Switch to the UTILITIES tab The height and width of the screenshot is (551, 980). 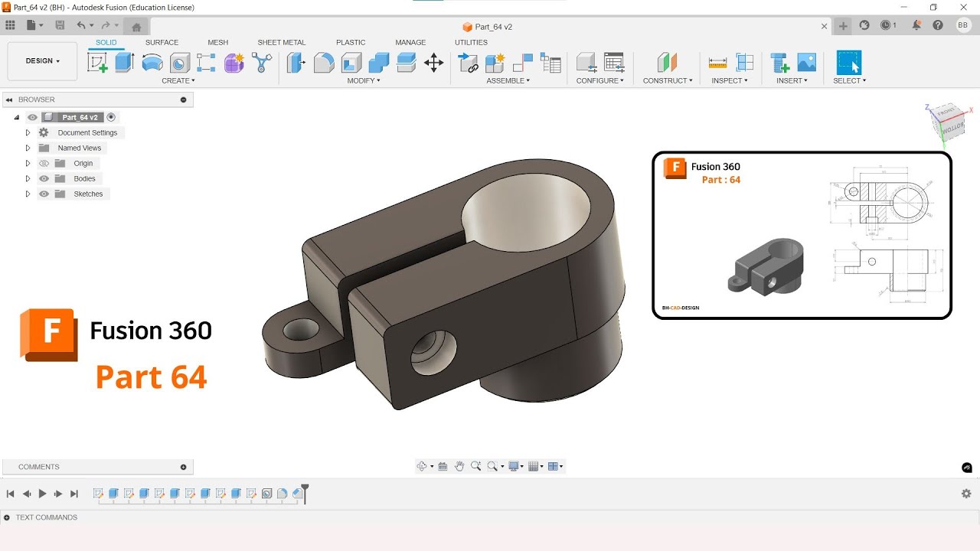(x=471, y=42)
